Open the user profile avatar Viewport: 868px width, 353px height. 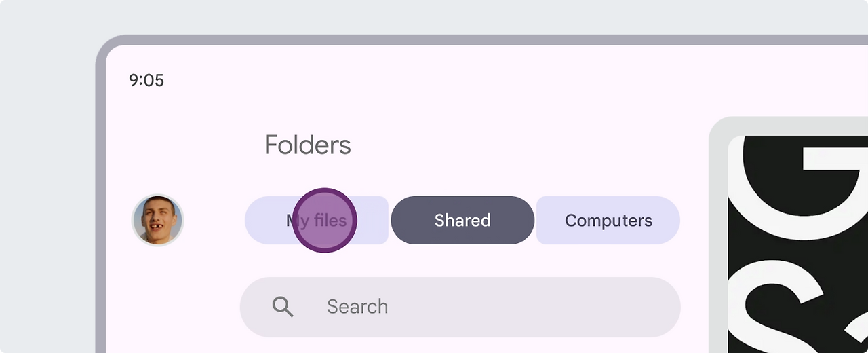[157, 220]
